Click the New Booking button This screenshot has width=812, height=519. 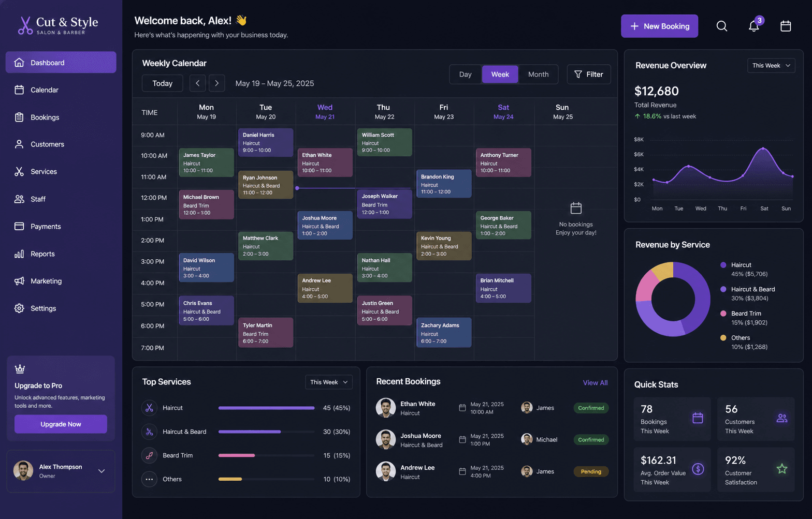point(659,26)
